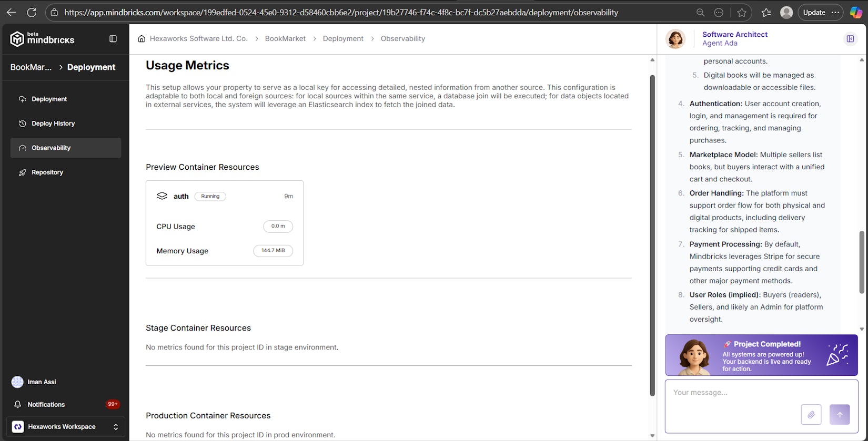Refresh the browser page

32,13
